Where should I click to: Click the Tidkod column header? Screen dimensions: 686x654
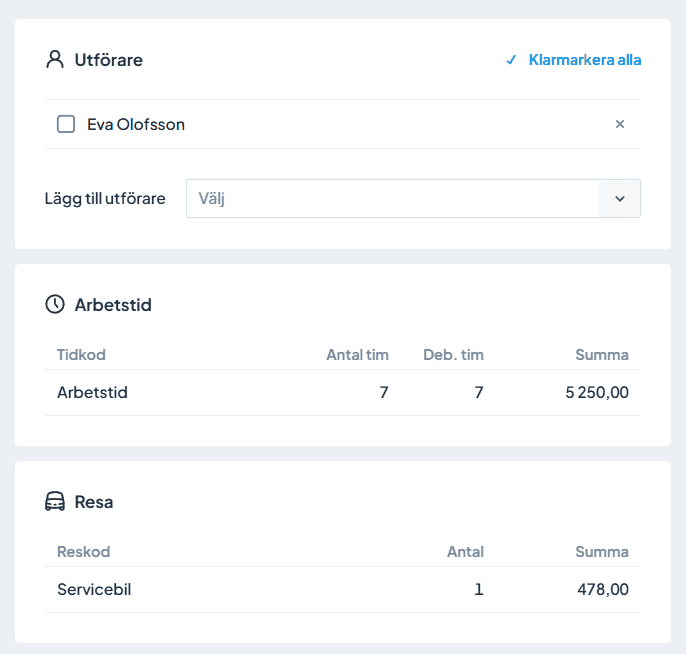coord(81,355)
